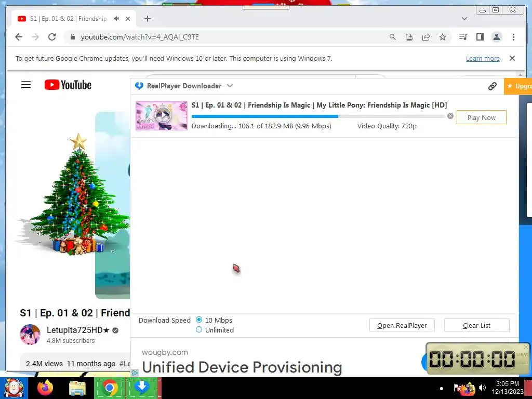Click the Open RealPlayer button
532x399 pixels.
pyautogui.click(x=402, y=325)
